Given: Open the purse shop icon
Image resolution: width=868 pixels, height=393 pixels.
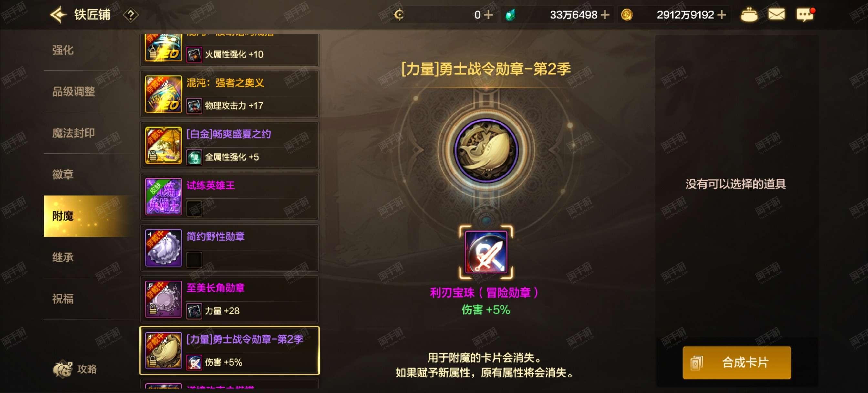Looking at the screenshot, I should 749,15.
